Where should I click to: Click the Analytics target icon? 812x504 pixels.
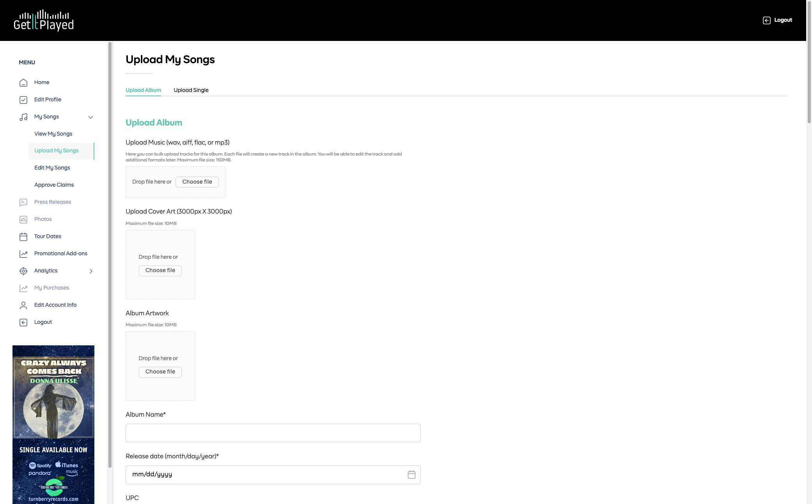[x=23, y=271]
